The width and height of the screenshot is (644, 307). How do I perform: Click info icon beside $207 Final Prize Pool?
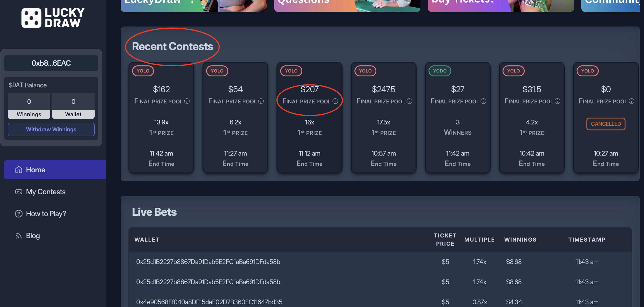pyautogui.click(x=335, y=101)
